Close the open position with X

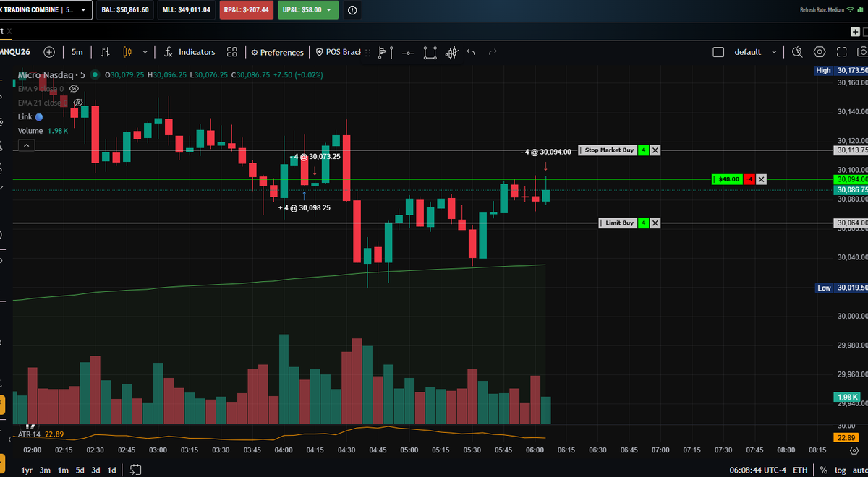click(761, 179)
